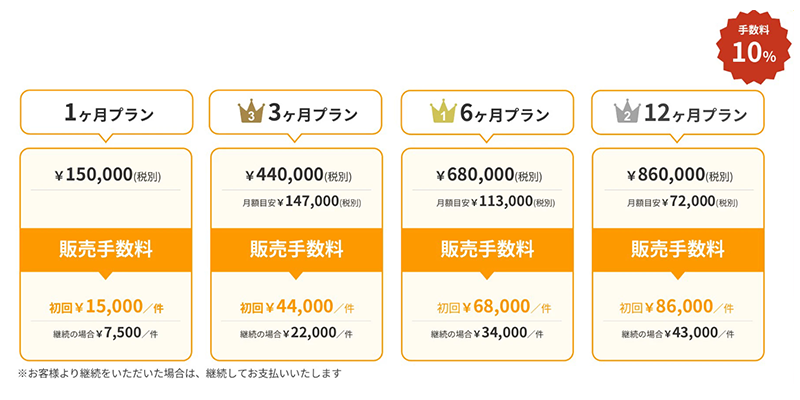Click the ¥860,000 price text

677,175
